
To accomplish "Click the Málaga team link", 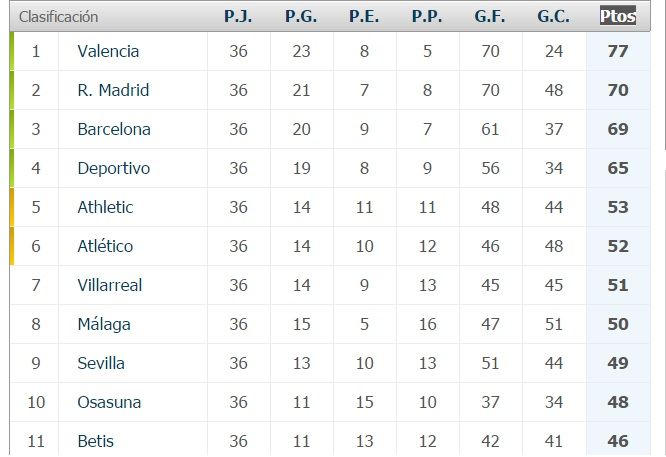I will [x=104, y=324].
